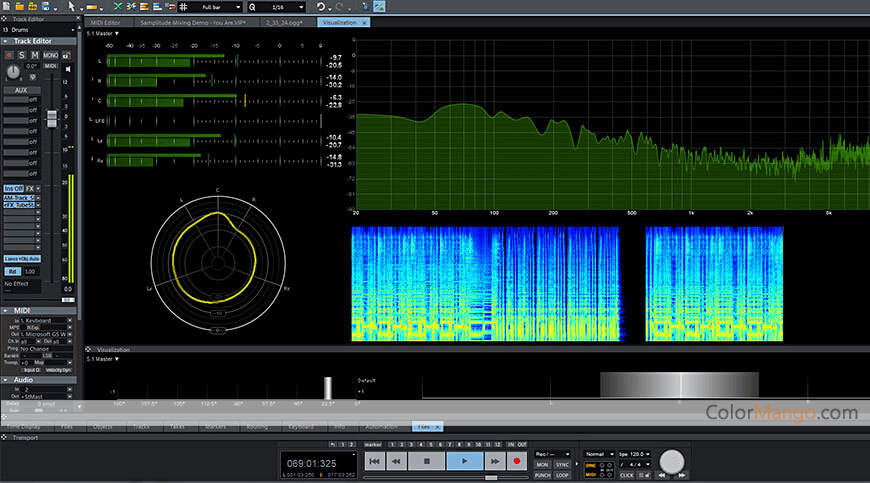Image resolution: width=870 pixels, height=483 pixels.
Task: Click the fast forward transport button
Action: click(x=494, y=461)
